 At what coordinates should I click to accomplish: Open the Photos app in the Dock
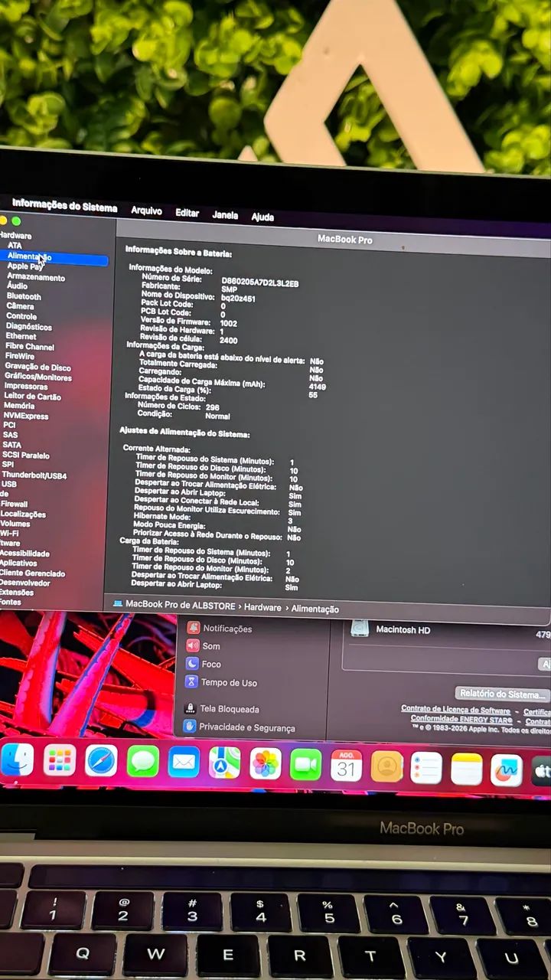(x=266, y=764)
